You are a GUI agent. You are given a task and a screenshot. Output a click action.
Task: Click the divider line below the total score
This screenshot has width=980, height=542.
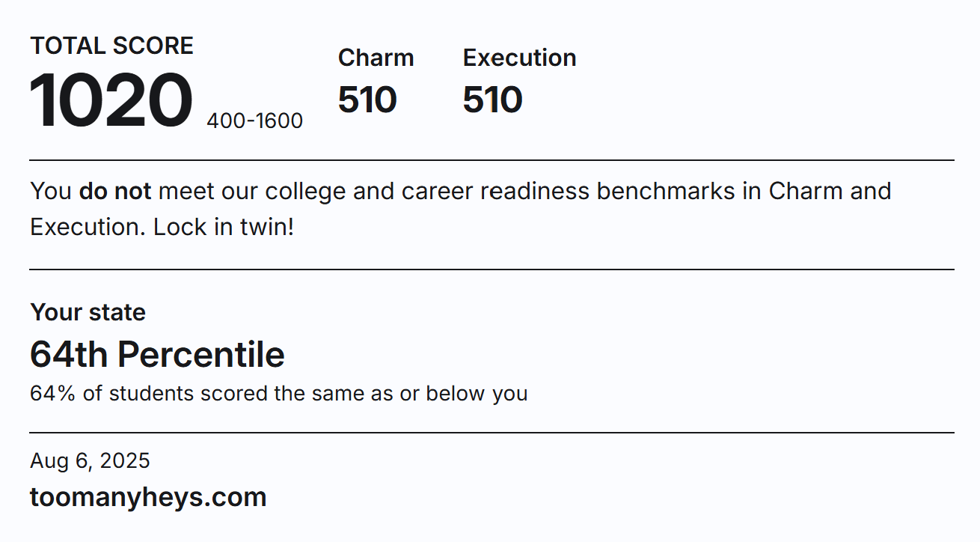tap(491, 160)
